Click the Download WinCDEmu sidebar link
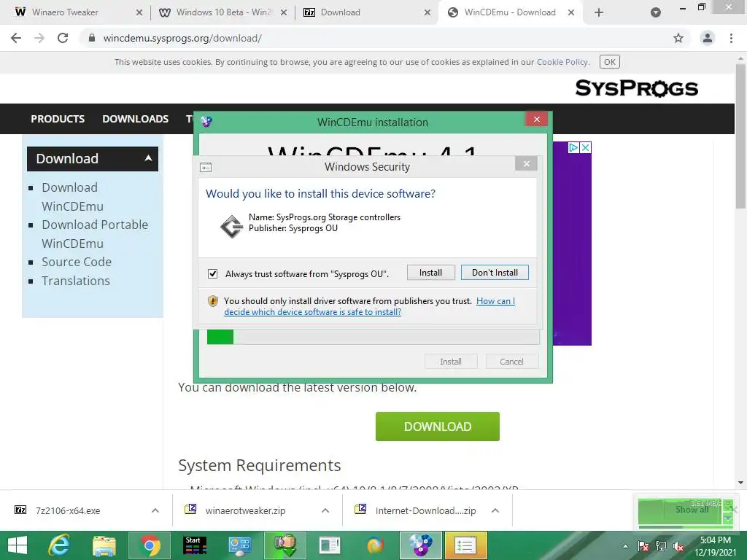 [x=72, y=197]
